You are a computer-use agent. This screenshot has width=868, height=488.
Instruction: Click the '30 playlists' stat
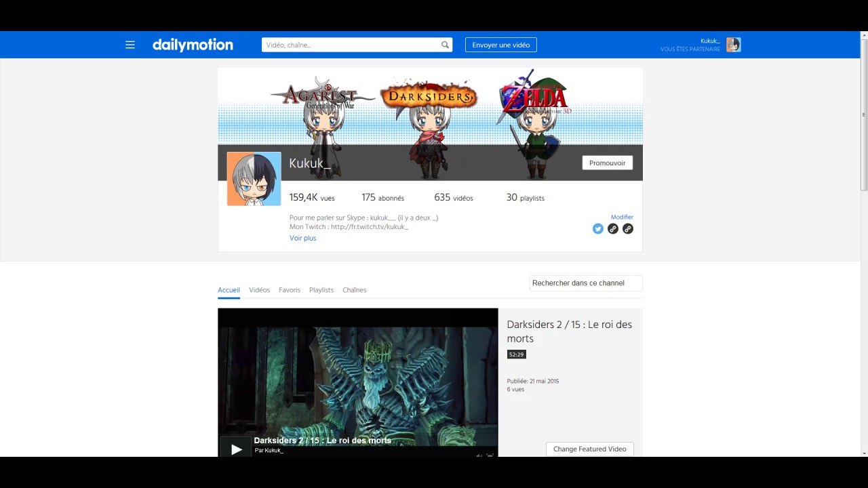point(526,197)
